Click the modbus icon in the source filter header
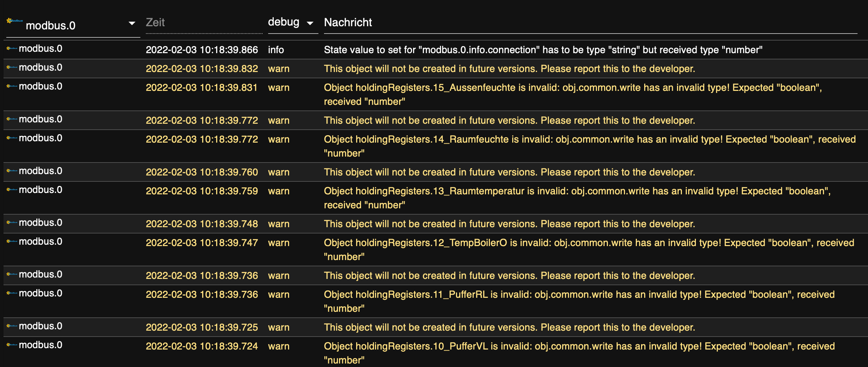 tap(14, 21)
